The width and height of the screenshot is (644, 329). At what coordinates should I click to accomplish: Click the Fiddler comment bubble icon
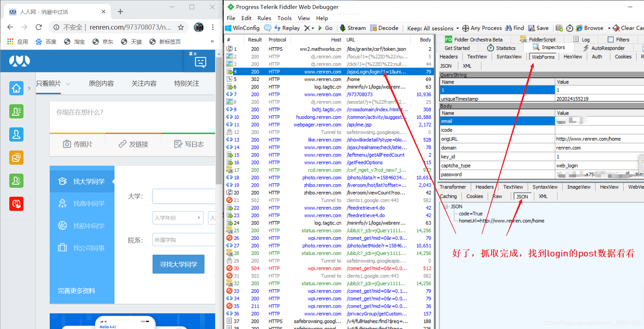click(x=268, y=28)
